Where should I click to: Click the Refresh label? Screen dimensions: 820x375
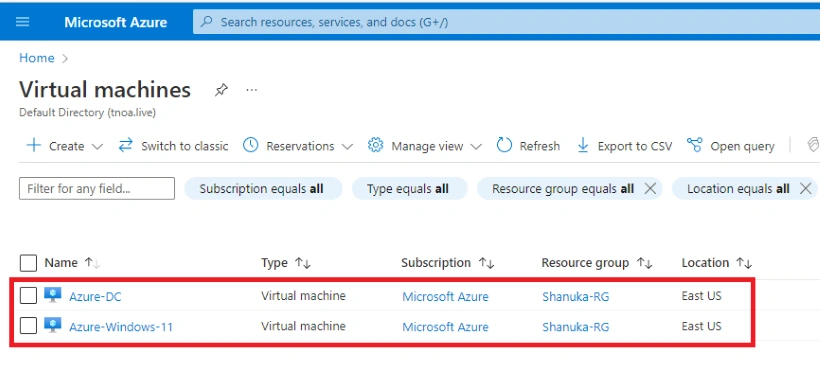pyautogui.click(x=540, y=146)
